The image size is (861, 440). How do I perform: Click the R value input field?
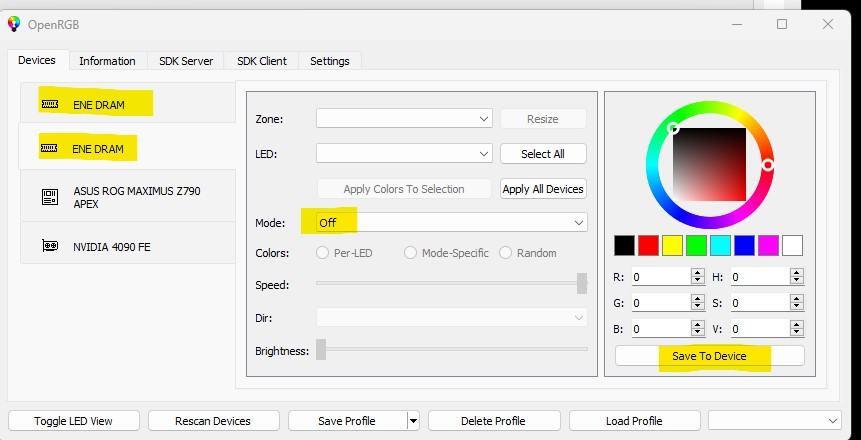click(662, 277)
